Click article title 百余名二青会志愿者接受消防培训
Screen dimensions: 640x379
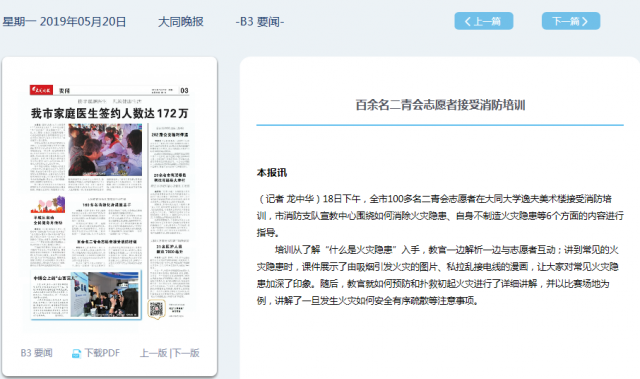[440, 105]
